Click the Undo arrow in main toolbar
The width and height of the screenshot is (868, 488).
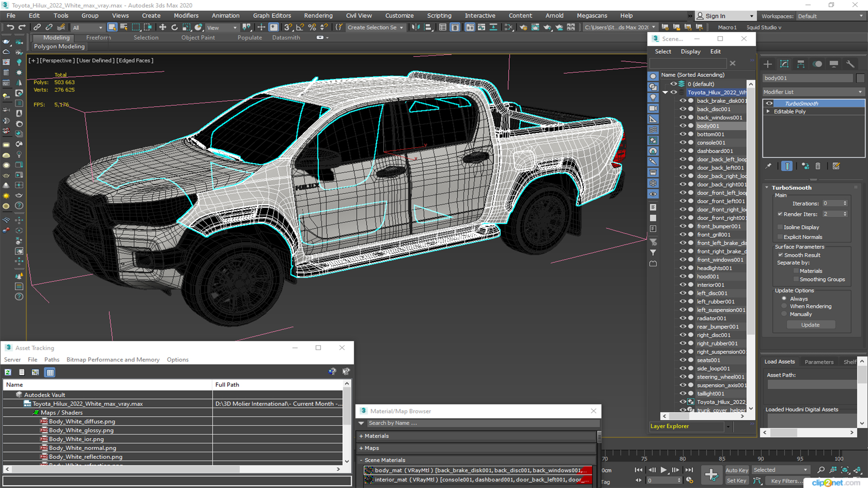[x=10, y=27]
